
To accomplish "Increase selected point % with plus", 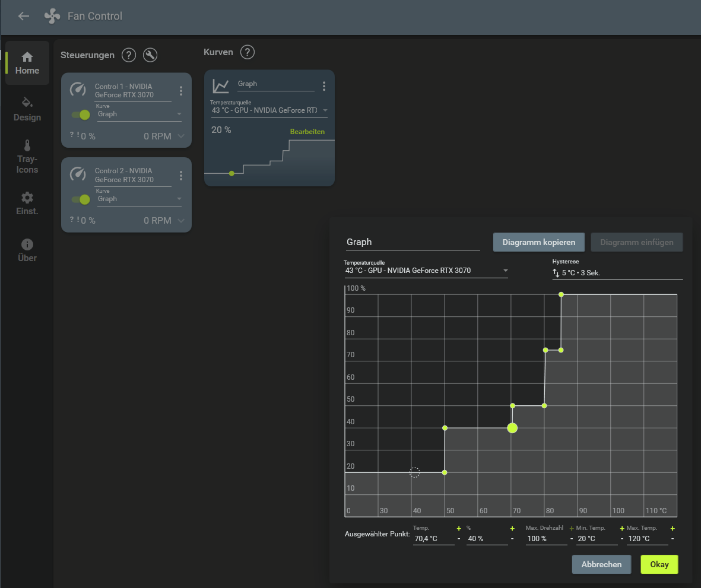I will 512,529.
